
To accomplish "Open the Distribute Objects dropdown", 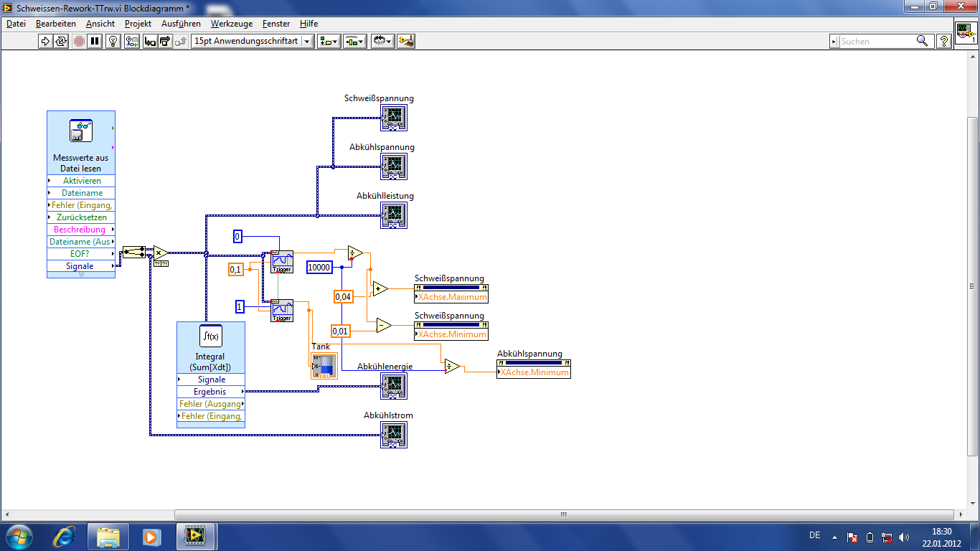I will click(x=355, y=41).
